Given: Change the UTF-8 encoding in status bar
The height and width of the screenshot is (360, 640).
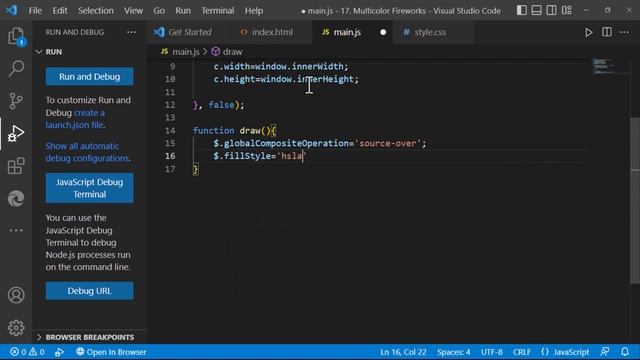Looking at the screenshot, I should (x=492, y=352).
